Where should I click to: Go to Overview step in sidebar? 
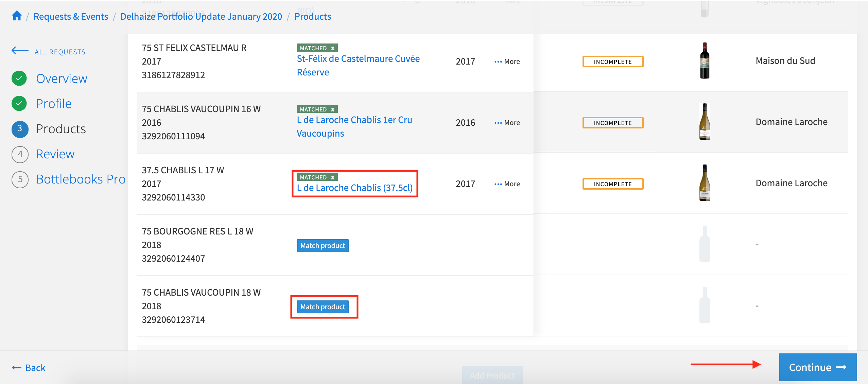coord(62,78)
